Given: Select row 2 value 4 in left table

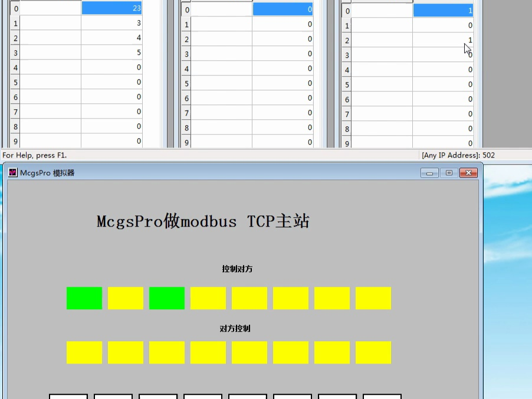Looking at the screenshot, I should 111,38.
